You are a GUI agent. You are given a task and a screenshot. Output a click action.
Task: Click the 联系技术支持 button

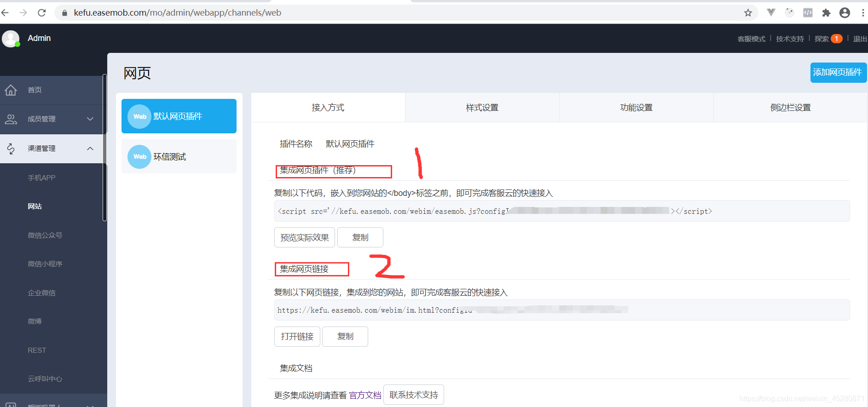click(414, 395)
